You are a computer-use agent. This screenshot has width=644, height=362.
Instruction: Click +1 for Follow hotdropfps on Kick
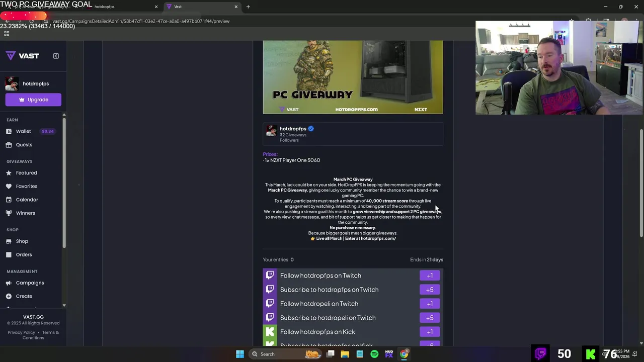pyautogui.click(x=430, y=332)
